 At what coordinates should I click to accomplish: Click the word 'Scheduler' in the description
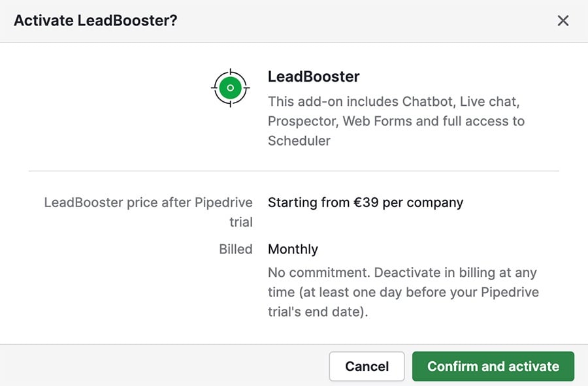click(299, 140)
